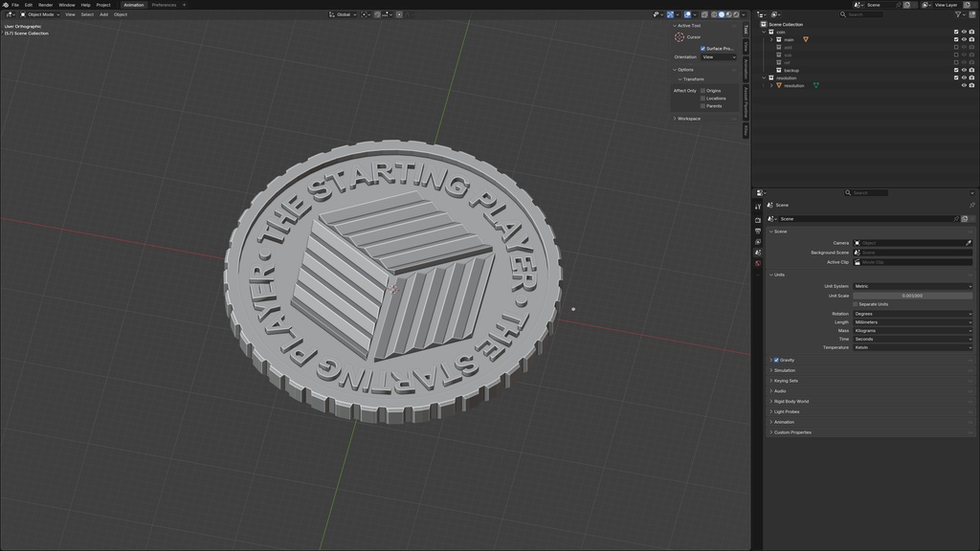
Task: Hide the resolution object eye icon
Action: pos(964,85)
